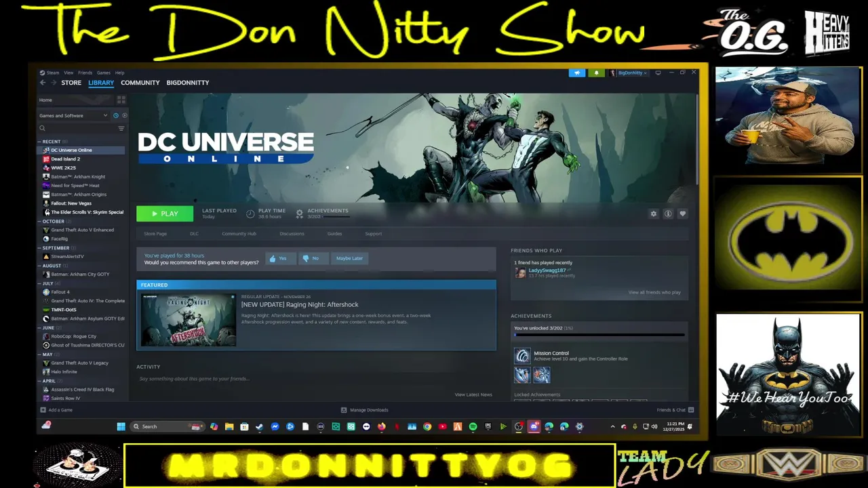Open the Discussions link

(292, 234)
